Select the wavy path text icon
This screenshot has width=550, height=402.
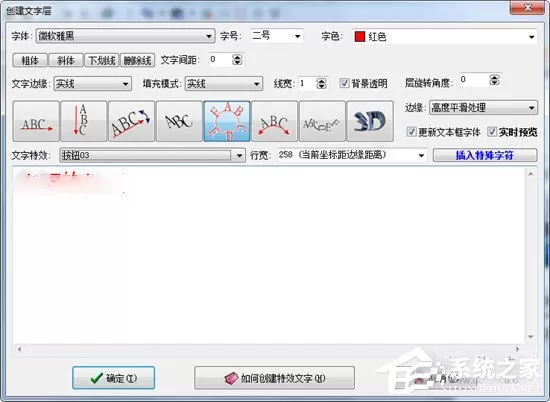(x=322, y=121)
